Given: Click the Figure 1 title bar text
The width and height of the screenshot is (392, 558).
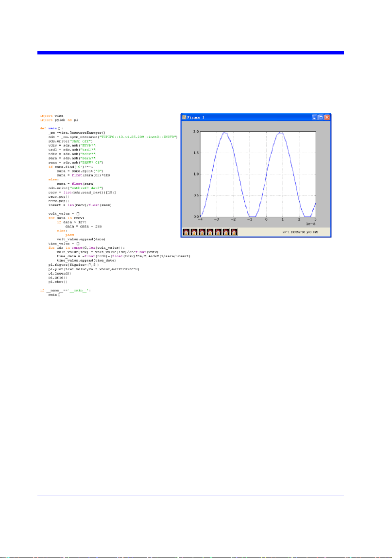Looking at the screenshot, I should pyautogui.click(x=196, y=118).
